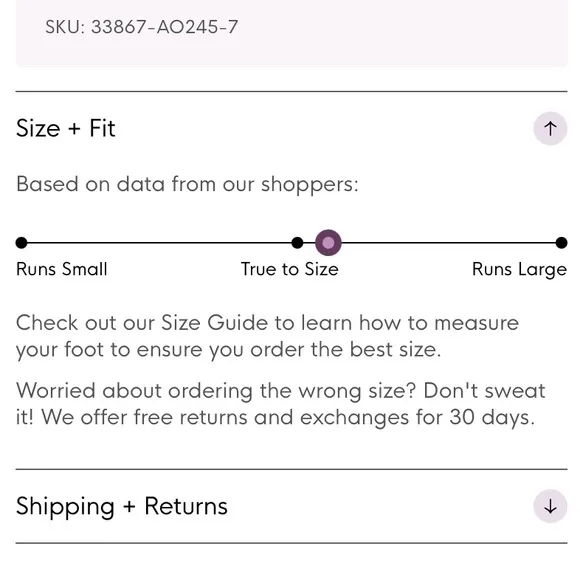Click the 'measure your foot' instruction text

pos(267,336)
